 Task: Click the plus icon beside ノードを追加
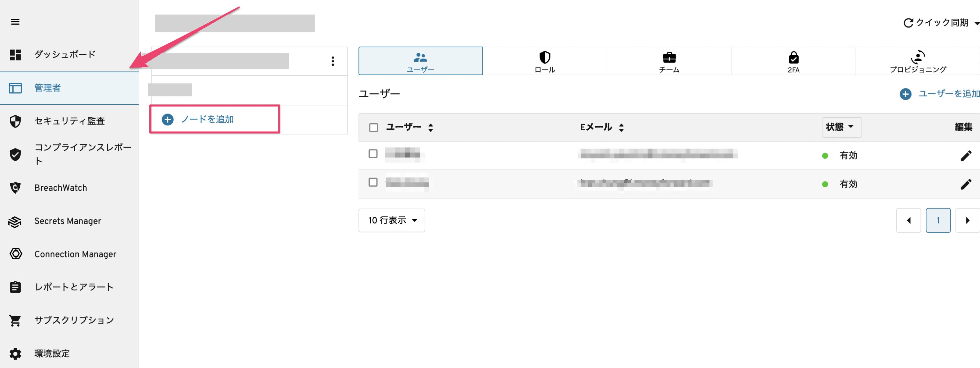coord(168,120)
